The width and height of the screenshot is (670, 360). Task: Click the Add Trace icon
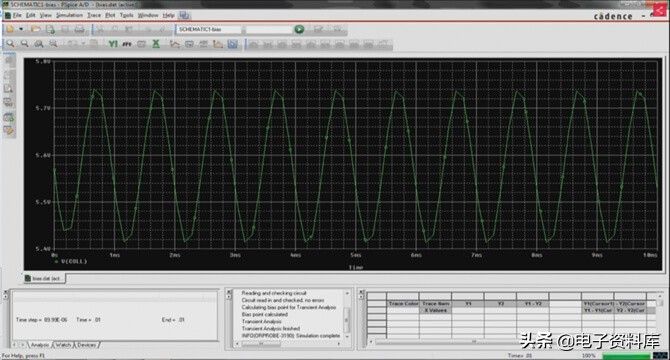click(x=174, y=44)
